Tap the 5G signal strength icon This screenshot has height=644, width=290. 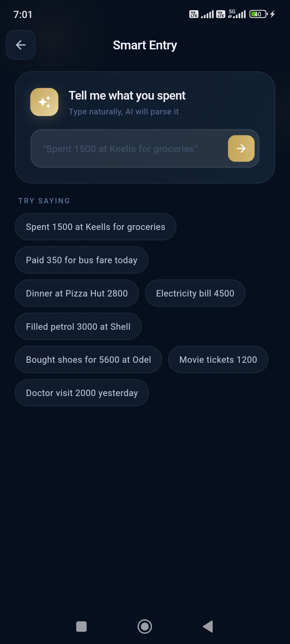click(x=237, y=14)
